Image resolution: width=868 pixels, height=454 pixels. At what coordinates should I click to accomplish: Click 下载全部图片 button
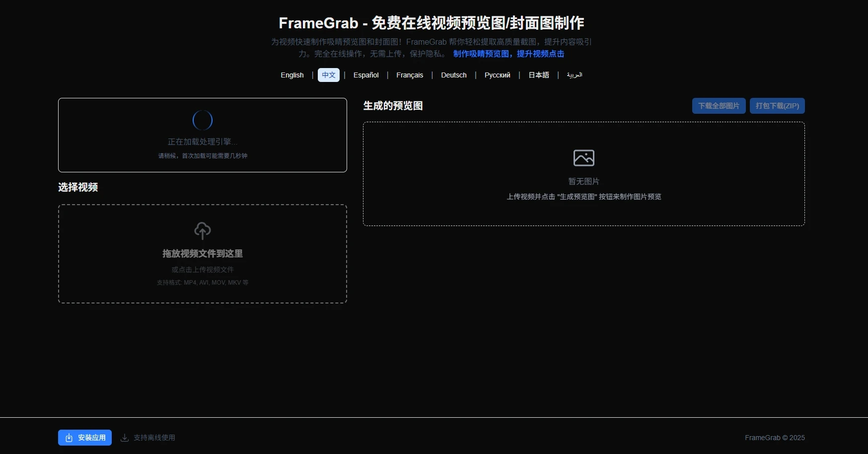click(x=719, y=106)
